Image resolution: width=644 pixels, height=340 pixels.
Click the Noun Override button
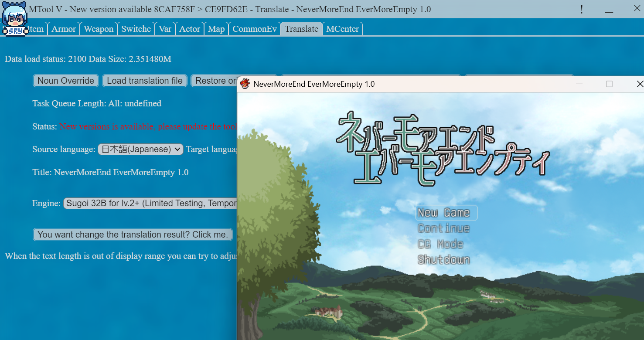pyautogui.click(x=66, y=81)
